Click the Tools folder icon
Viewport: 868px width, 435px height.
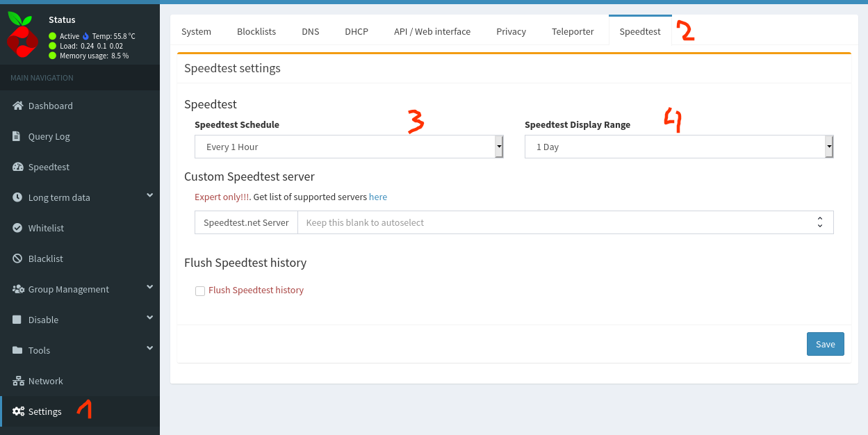(17, 350)
